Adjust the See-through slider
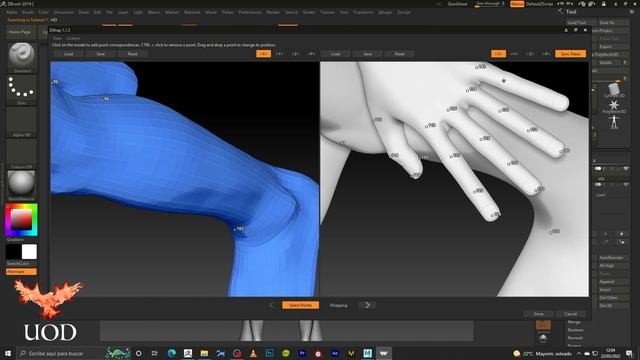640x360 pixels. click(x=490, y=4)
